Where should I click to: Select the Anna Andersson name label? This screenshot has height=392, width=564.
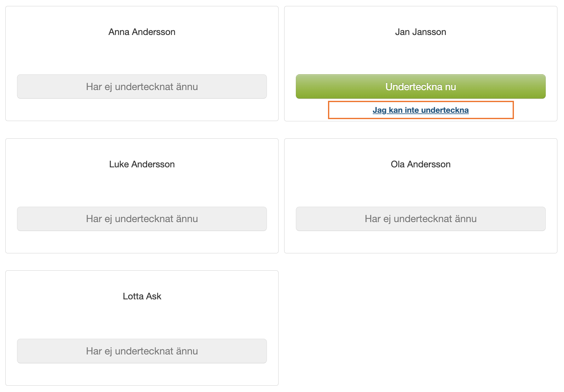pyautogui.click(x=142, y=32)
